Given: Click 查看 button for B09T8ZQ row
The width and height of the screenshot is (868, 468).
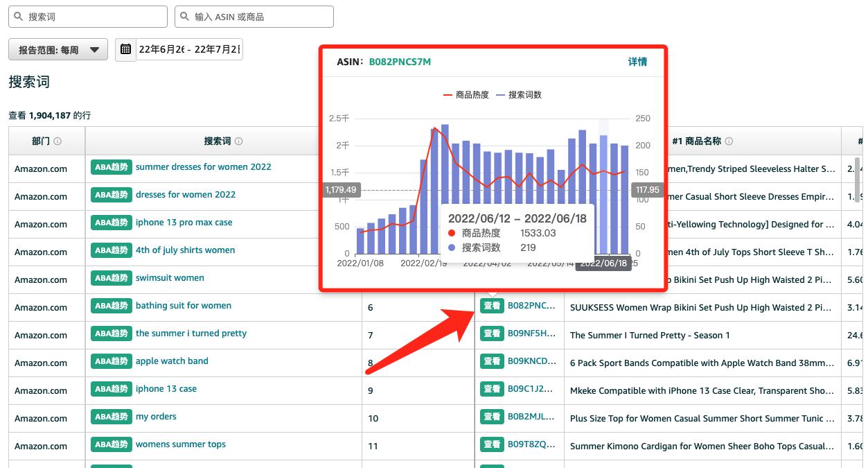Looking at the screenshot, I should pyautogui.click(x=492, y=444).
